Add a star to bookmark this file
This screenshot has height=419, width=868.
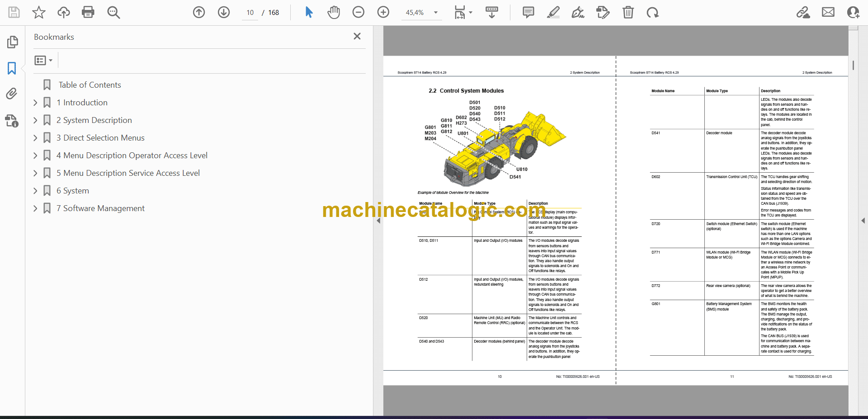click(39, 12)
